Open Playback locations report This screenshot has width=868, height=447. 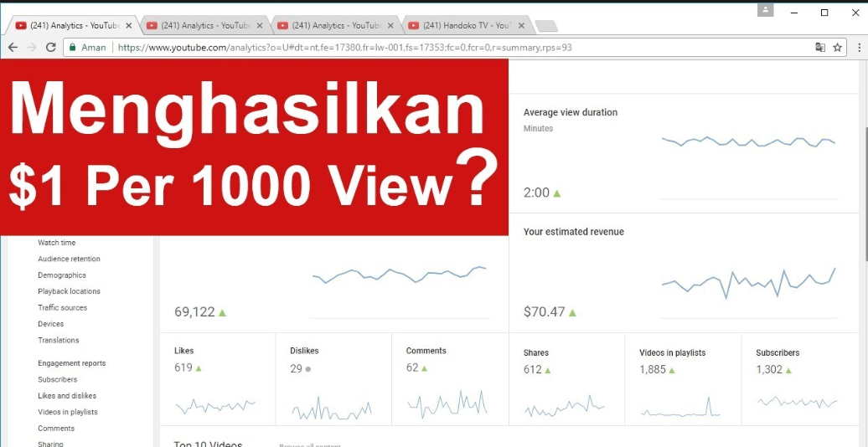(x=70, y=291)
